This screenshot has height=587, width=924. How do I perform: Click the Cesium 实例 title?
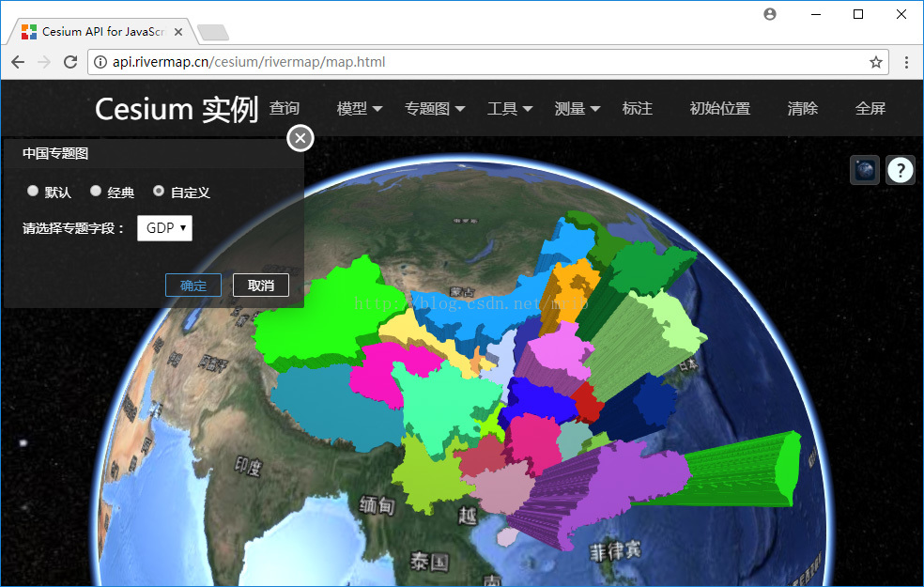[177, 109]
